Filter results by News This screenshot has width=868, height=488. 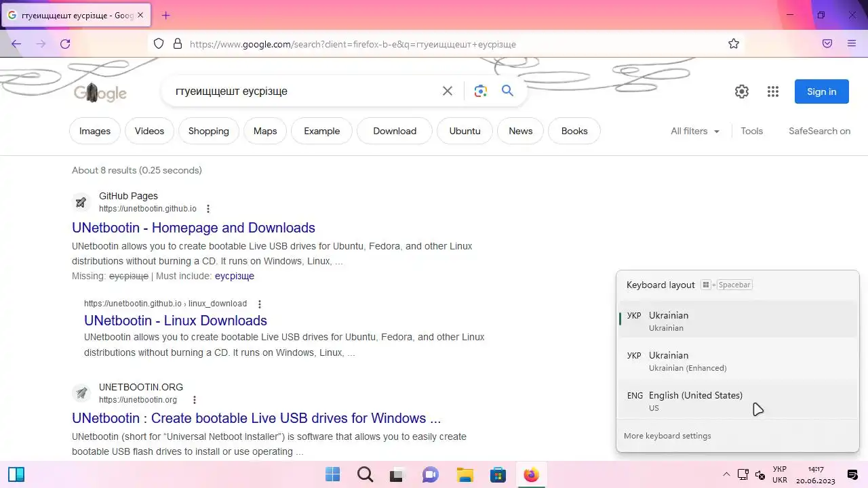521,131
